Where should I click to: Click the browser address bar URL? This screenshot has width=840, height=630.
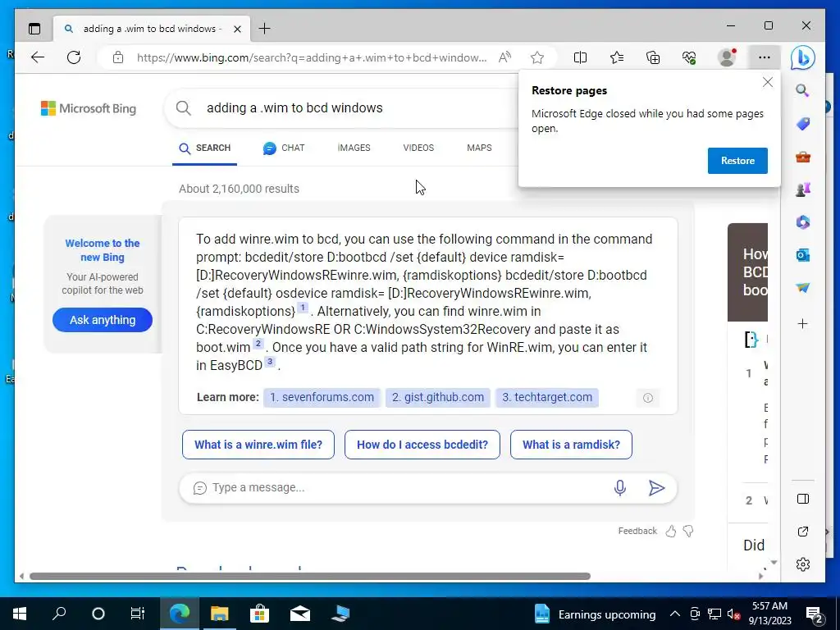[312, 57]
